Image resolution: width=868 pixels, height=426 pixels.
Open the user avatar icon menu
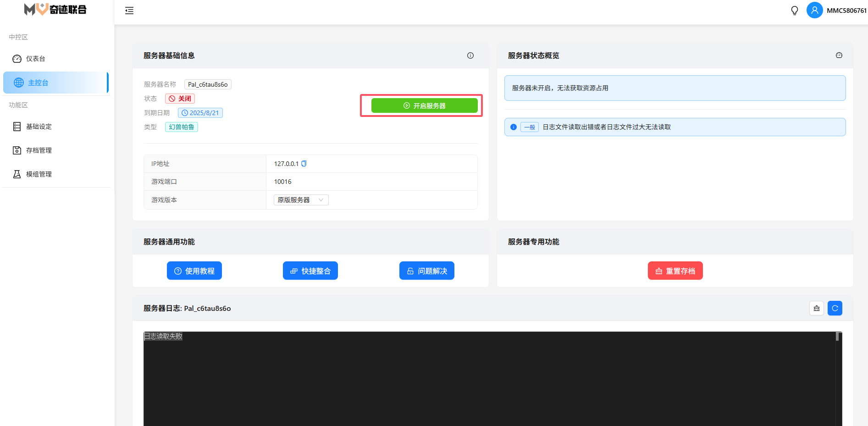point(814,10)
